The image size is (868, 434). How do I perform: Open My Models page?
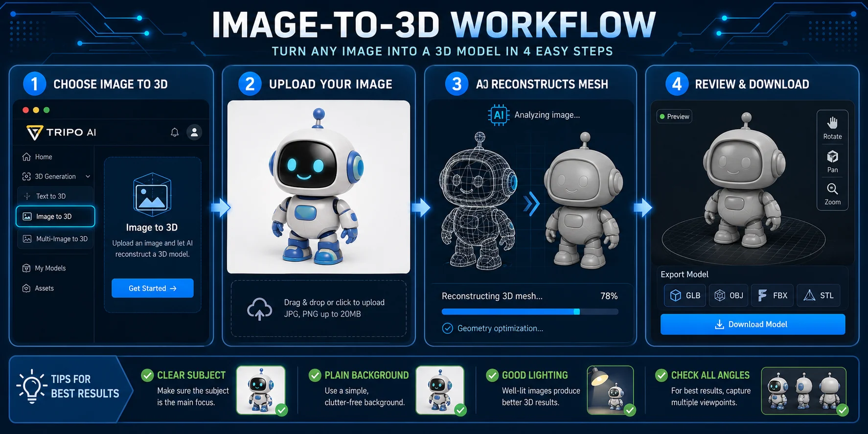[44, 268]
